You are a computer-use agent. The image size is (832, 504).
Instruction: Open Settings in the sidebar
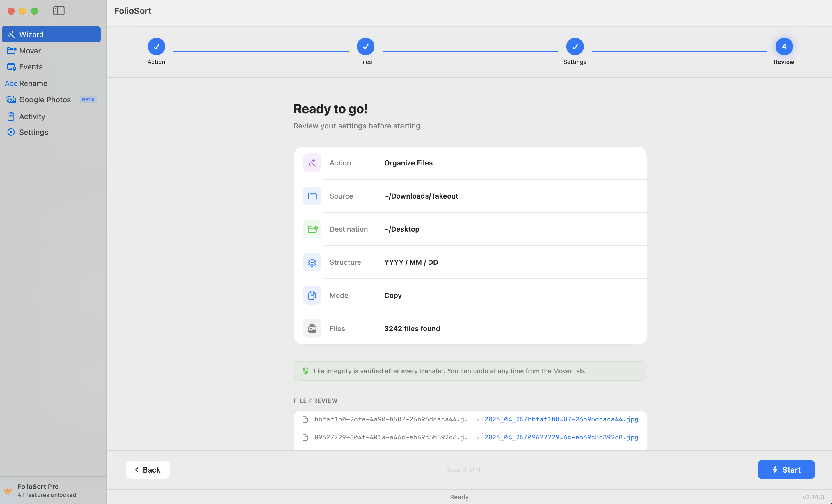point(51,132)
